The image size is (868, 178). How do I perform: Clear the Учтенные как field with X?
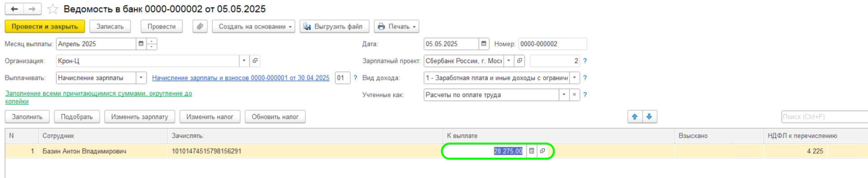pos(574,95)
